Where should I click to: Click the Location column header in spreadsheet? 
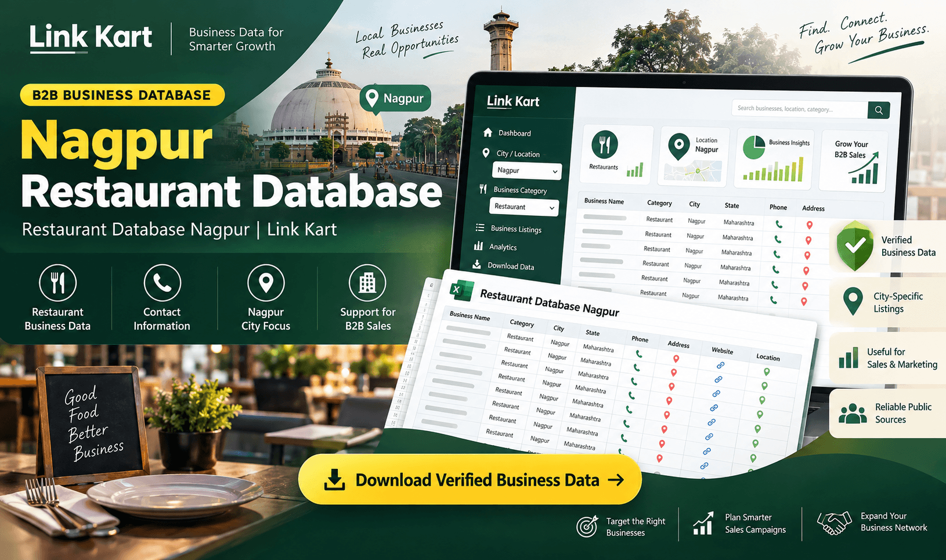click(768, 357)
